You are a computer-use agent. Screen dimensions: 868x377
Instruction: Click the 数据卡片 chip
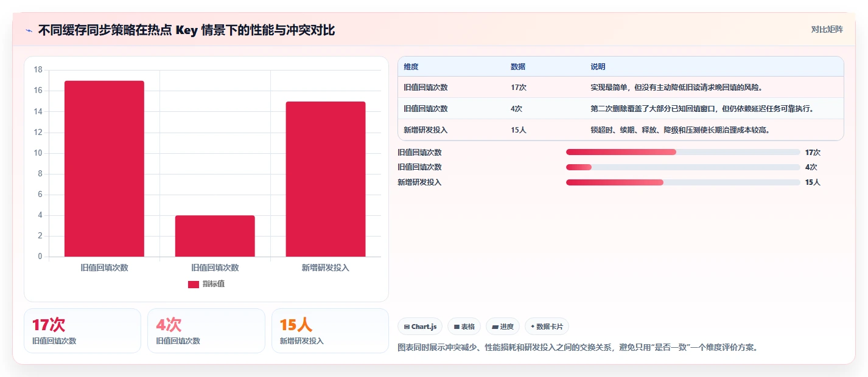547,327
